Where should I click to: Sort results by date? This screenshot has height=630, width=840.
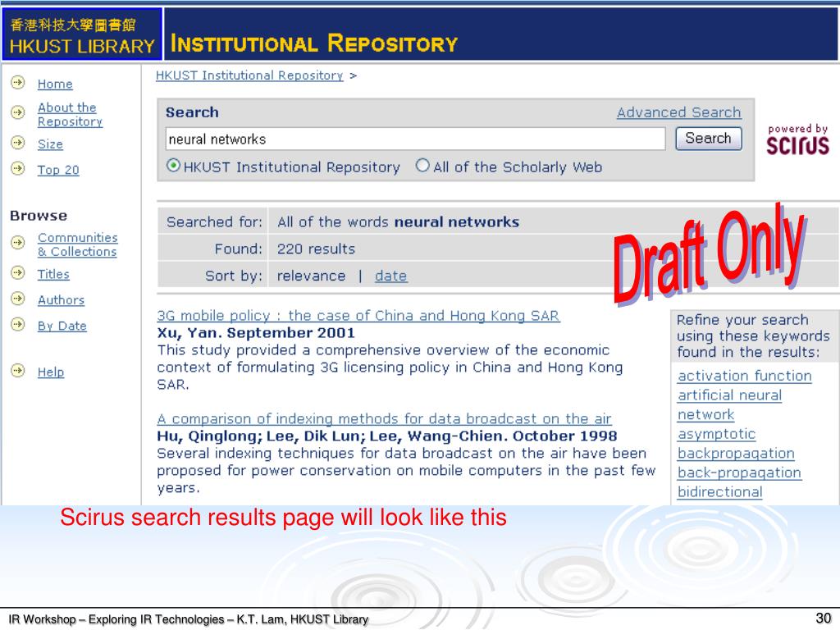pyautogui.click(x=391, y=276)
